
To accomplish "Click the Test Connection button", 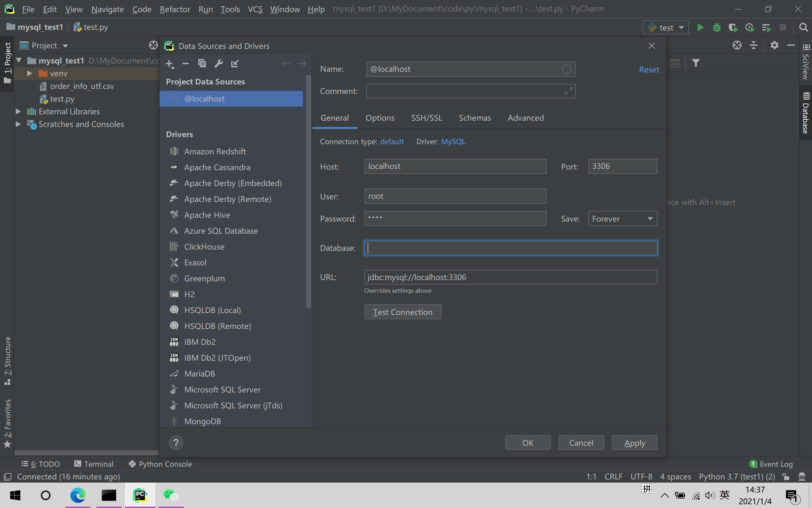I will pos(403,312).
